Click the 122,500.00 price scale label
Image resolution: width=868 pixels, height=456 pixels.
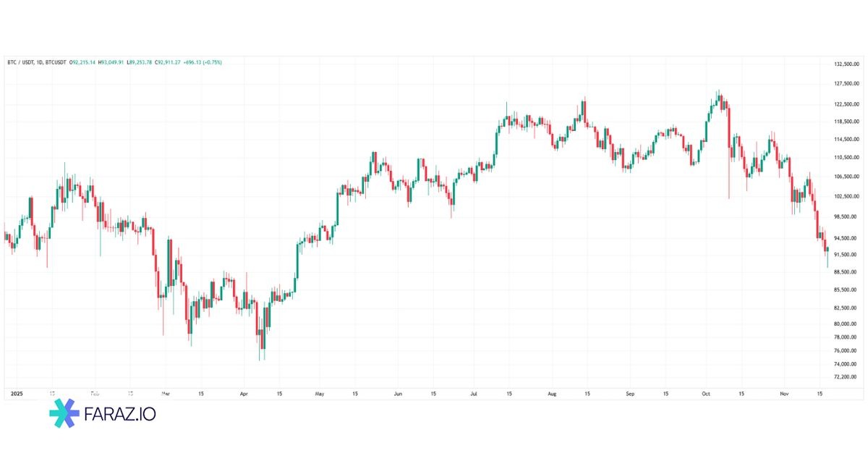(845, 104)
